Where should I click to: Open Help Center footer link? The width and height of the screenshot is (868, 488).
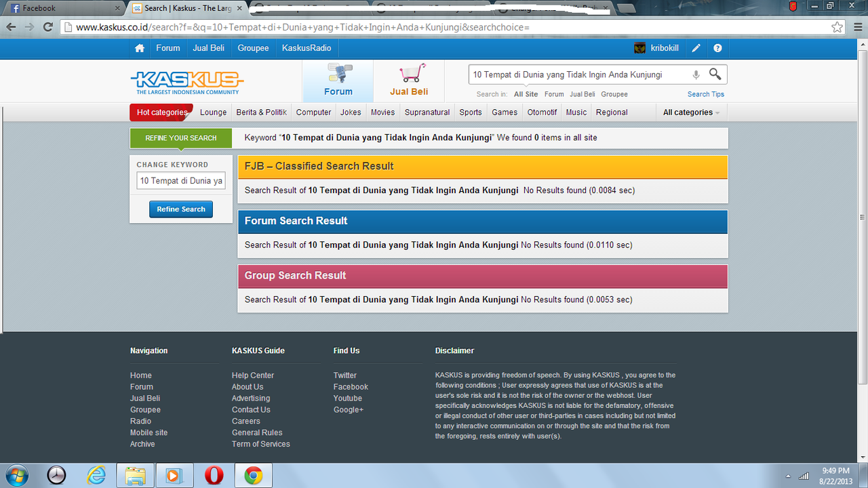[253, 375]
